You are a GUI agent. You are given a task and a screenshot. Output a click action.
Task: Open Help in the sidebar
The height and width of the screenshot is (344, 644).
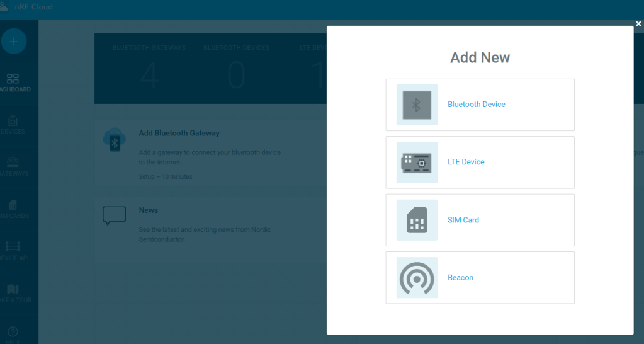(x=13, y=333)
